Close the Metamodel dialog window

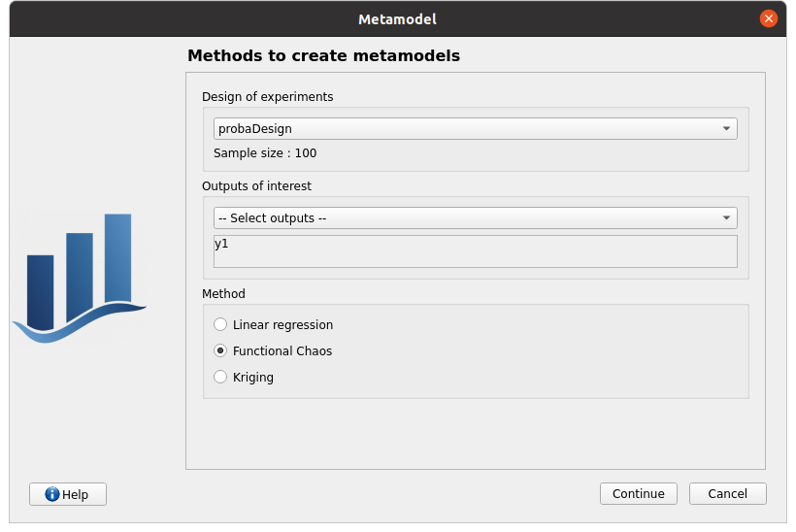pyautogui.click(x=769, y=18)
